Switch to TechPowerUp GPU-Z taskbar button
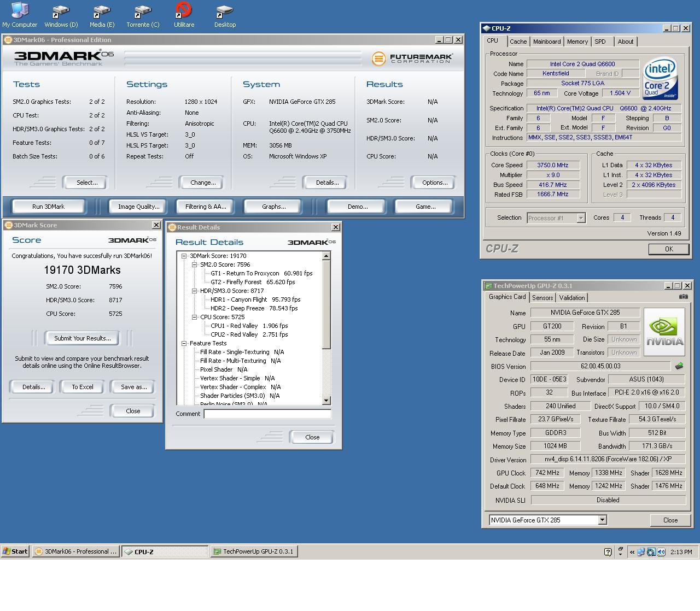This screenshot has height=611, width=700. tap(254, 551)
